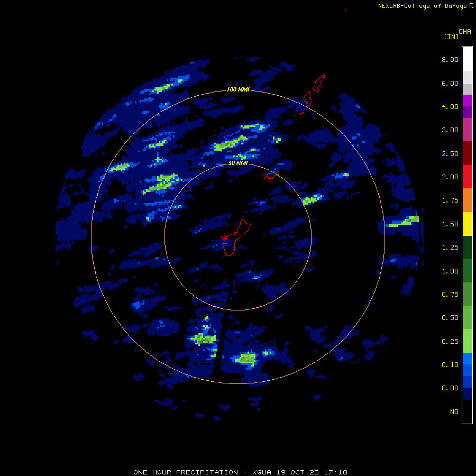476x476 pixels.
Task: Click the 1.50 legend value
Action: pos(450,224)
